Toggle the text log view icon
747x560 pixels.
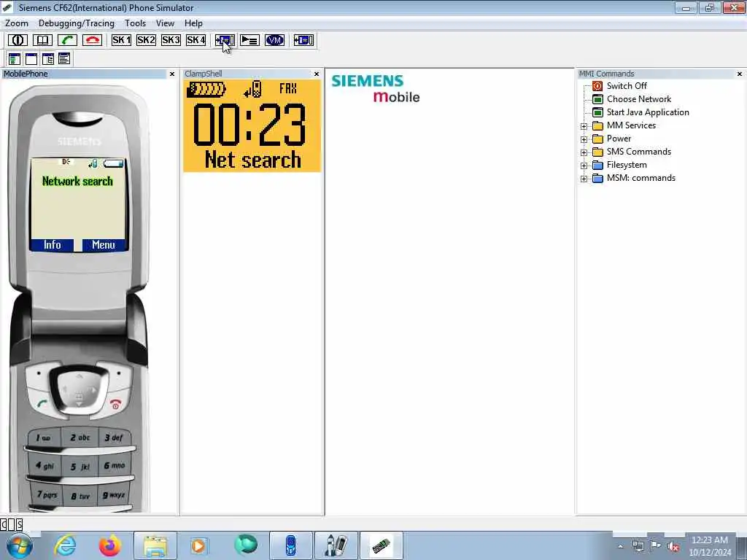tap(64, 59)
